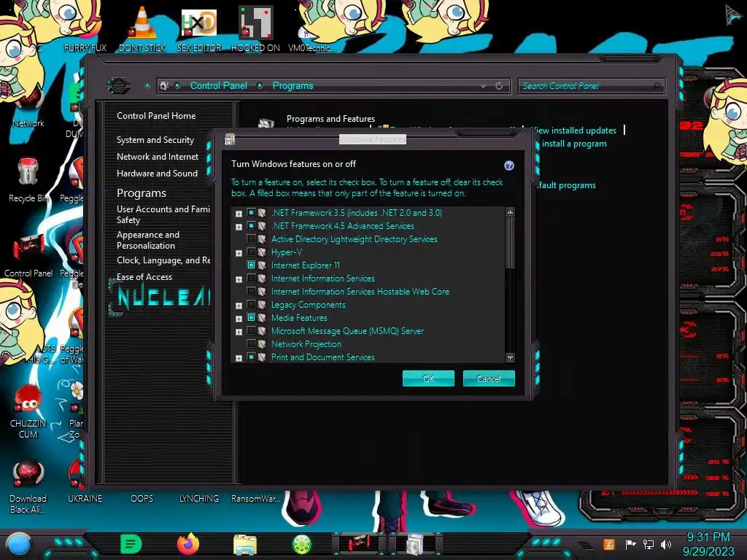The width and height of the screenshot is (747, 560).
Task: Enable Network Projection checkbox
Action: tap(251, 344)
